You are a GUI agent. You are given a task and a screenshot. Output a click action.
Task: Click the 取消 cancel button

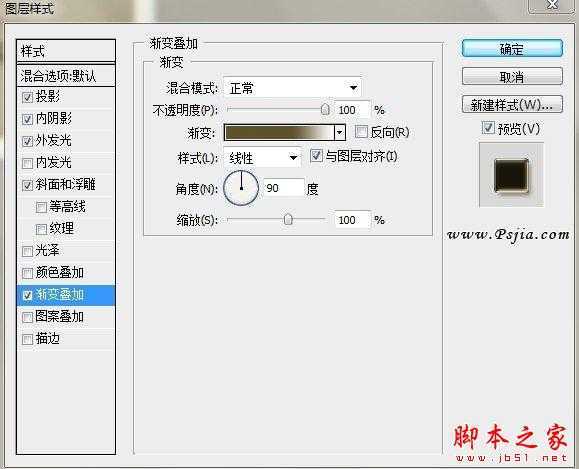coord(512,76)
